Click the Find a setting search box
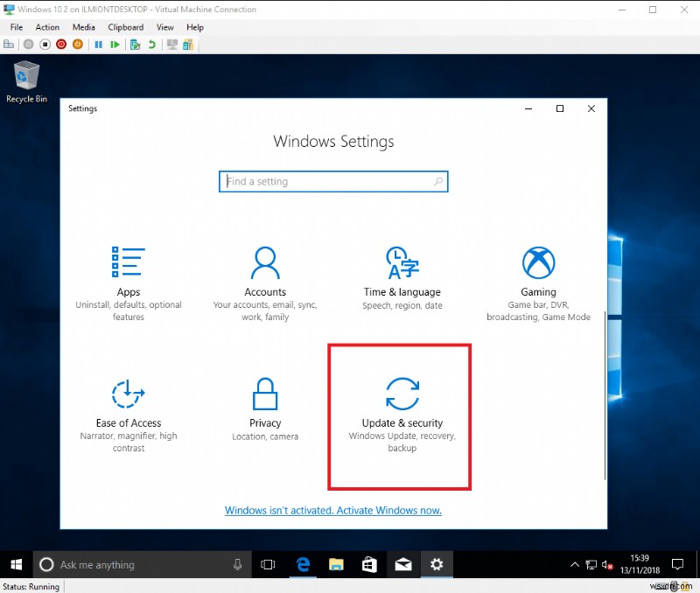 [333, 181]
